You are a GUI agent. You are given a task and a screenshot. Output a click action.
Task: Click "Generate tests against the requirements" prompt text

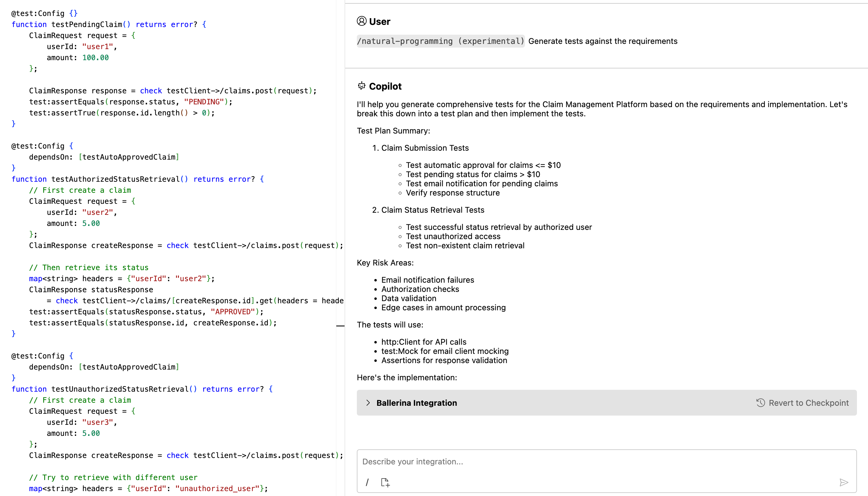click(x=603, y=41)
